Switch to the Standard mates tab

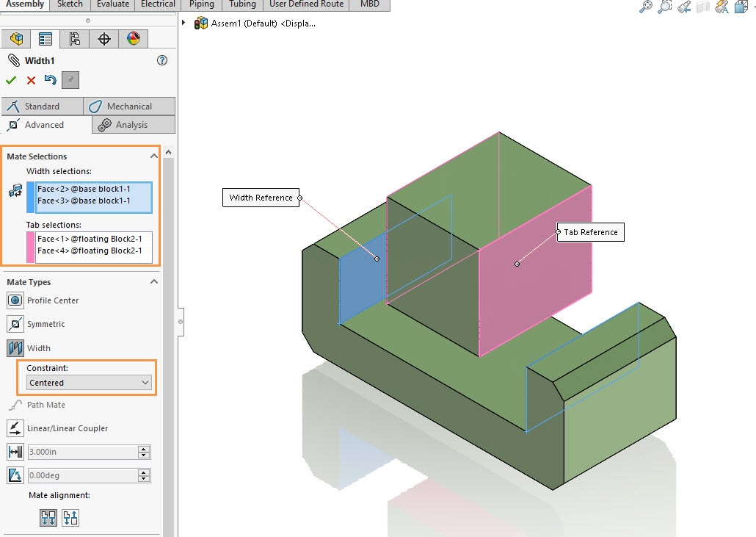tap(43, 106)
